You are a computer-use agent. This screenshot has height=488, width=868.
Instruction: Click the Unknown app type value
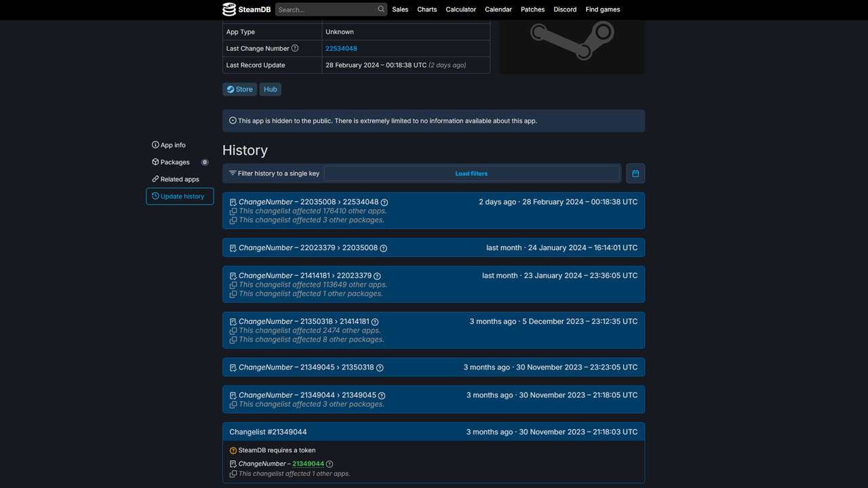tap(340, 32)
